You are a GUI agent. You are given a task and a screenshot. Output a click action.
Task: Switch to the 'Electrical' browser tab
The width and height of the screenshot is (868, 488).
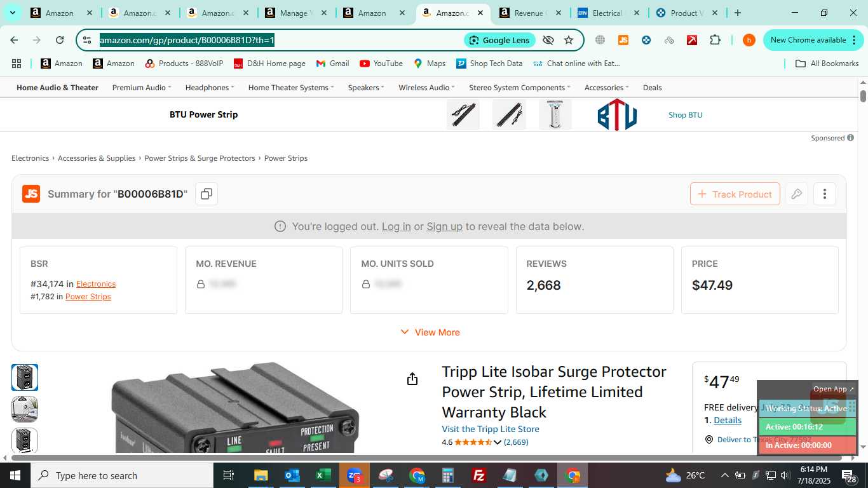(608, 13)
